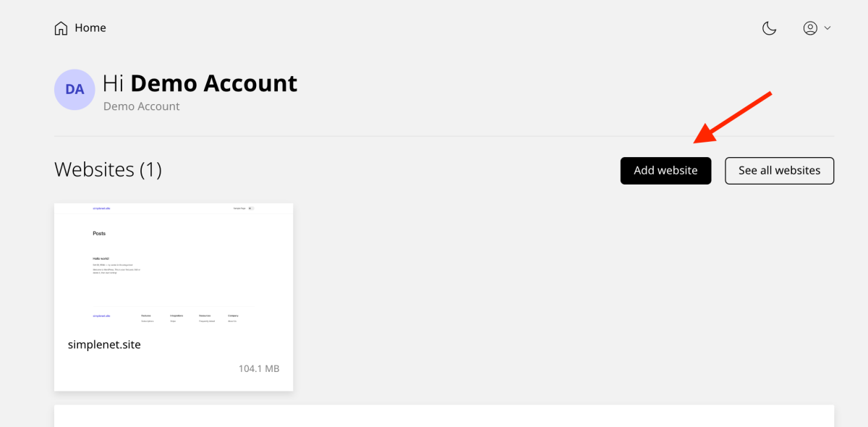Screen dimensions: 868x427
Task: Click the 104.1 MB storage indicator
Action: pos(258,368)
